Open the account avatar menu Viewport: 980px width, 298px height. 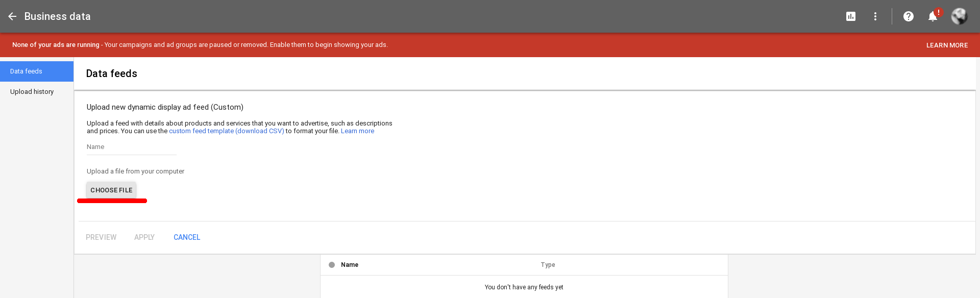click(x=959, y=16)
